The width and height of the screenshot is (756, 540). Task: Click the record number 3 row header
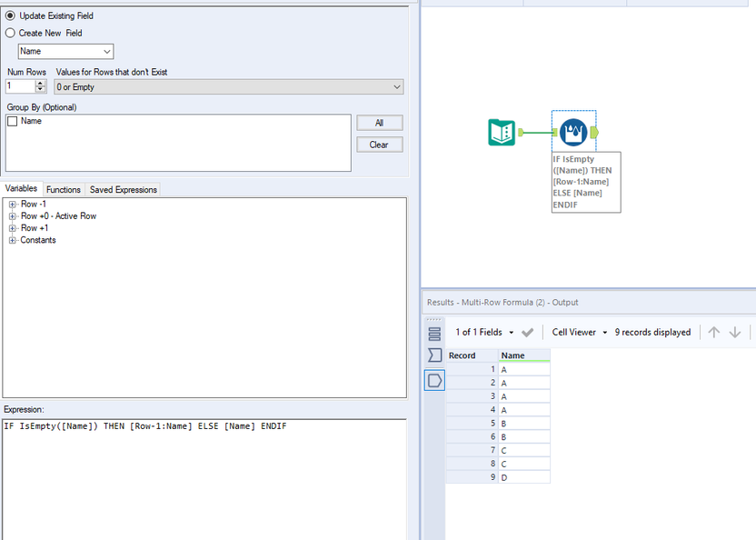coord(472,396)
